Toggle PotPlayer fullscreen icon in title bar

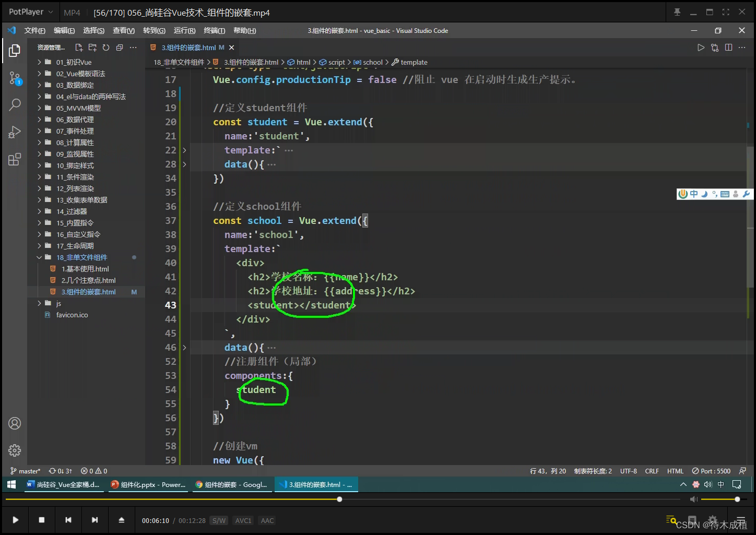[x=726, y=12]
